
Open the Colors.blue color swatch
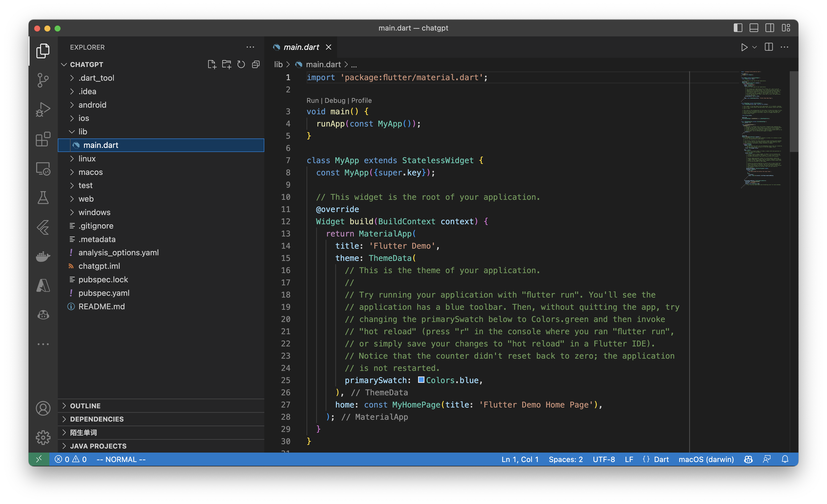(421, 380)
